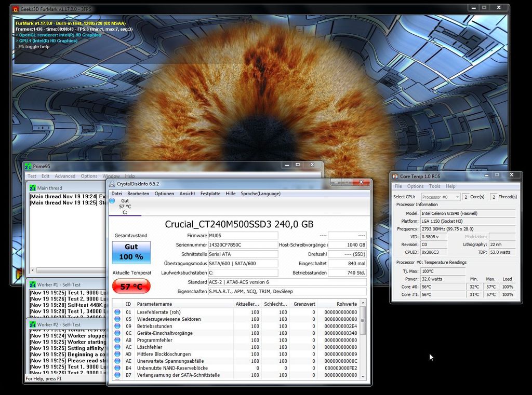Click the Frequency field in Core Temp
The width and height of the screenshot is (532, 395).
click(x=468, y=229)
